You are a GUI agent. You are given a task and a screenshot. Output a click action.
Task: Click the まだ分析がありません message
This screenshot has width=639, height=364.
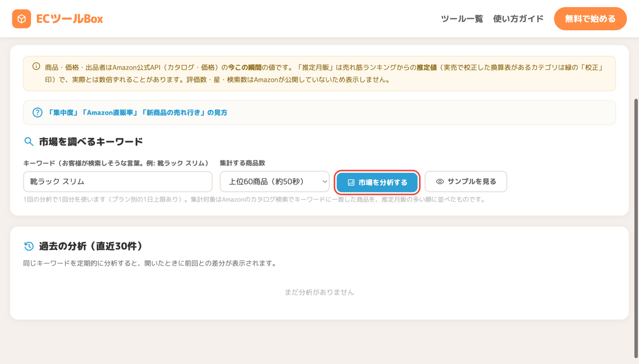coord(319,292)
